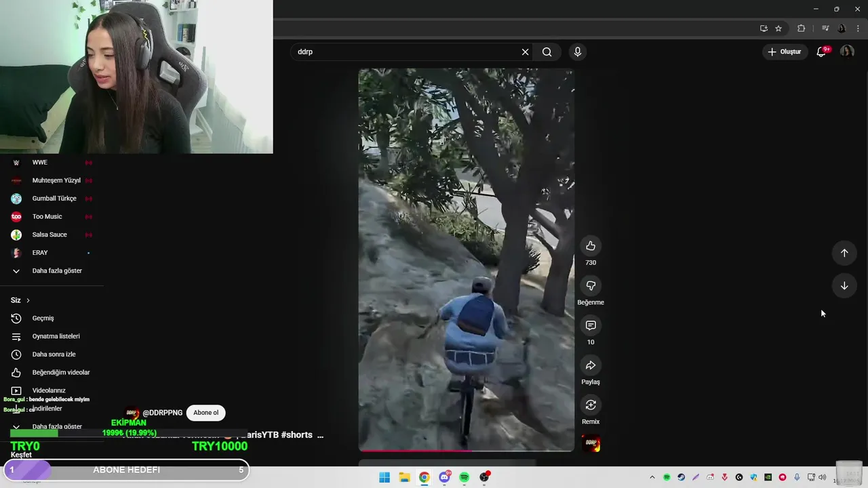
Task: Clear the ddrp search text with X
Action: [525, 52]
